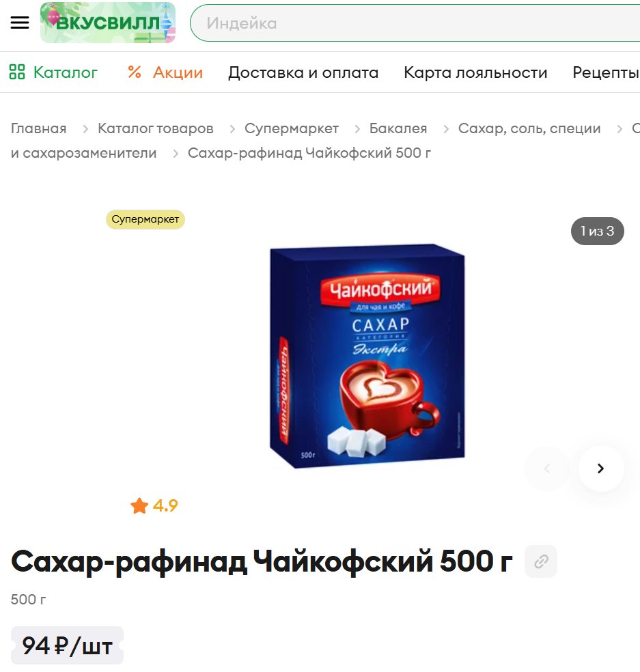Image resolution: width=640 pixels, height=672 pixels.
Task: Click the previous photo left arrow
Action: (x=547, y=468)
